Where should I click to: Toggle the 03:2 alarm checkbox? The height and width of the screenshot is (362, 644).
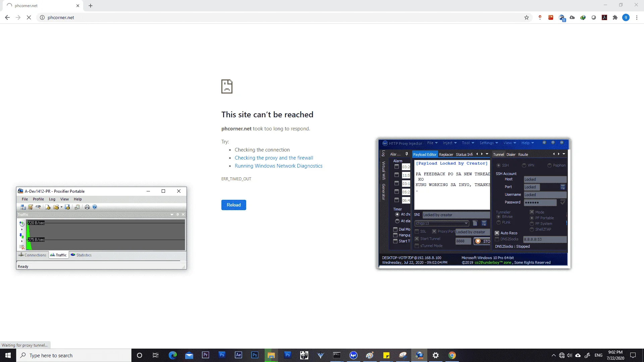pos(396,167)
